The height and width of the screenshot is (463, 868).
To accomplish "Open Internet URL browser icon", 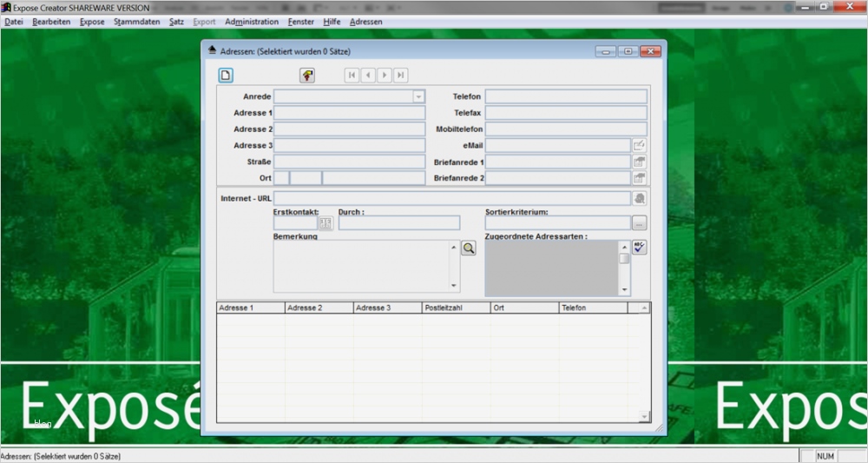I will point(640,198).
